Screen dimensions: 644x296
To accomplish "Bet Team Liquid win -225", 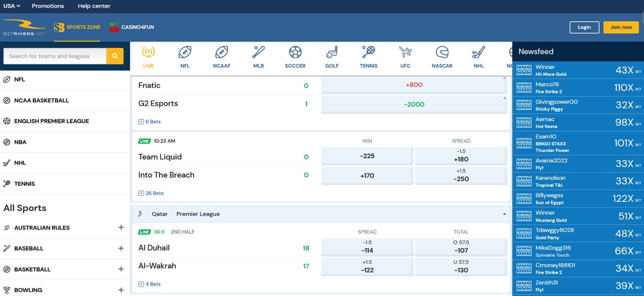I will [367, 156].
